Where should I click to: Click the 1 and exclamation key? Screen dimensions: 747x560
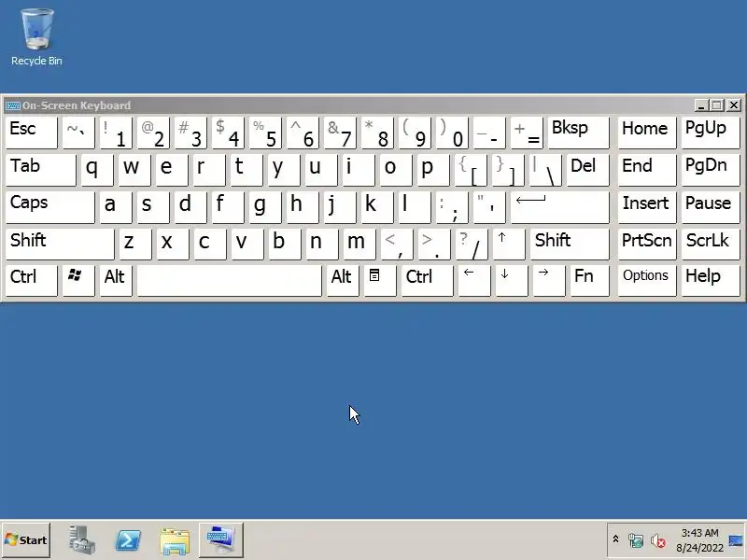(x=116, y=133)
